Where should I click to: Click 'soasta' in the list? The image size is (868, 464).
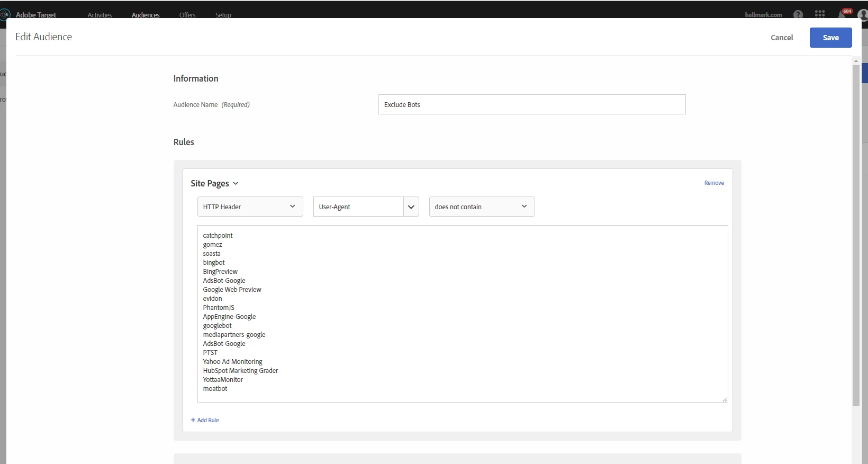[212, 254]
